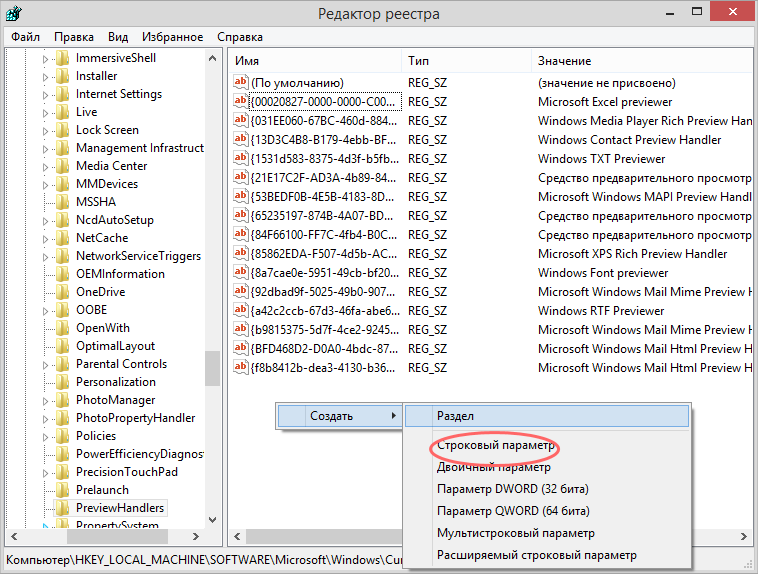Choose Двоичный параметр
The image size is (758, 574).
click(x=547, y=467)
